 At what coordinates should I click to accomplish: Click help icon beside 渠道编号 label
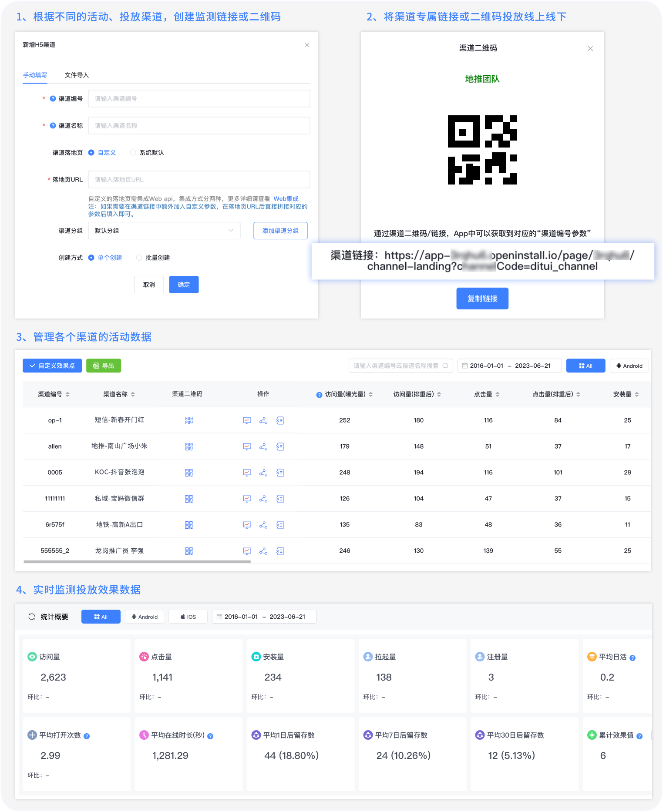coord(53,99)
